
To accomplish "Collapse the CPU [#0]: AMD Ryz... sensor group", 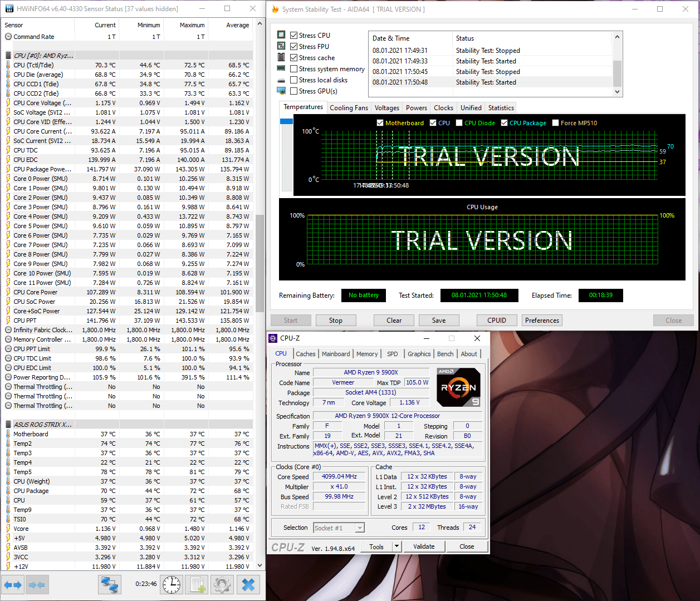I will click(x=43, y=56).
